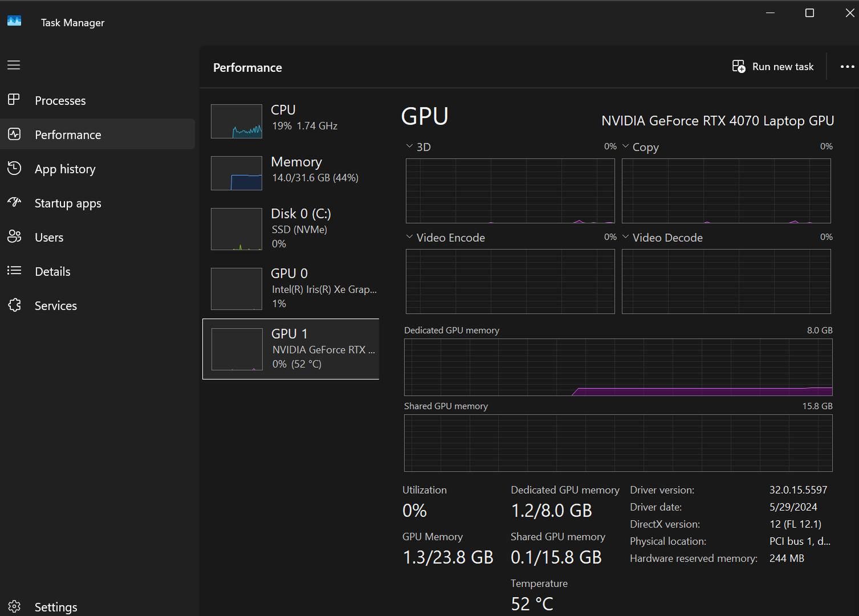Select the Memory usage thumbnail graph
Image resolution: width=859 pixels, height=616 pixels.
tap(237, 173)
